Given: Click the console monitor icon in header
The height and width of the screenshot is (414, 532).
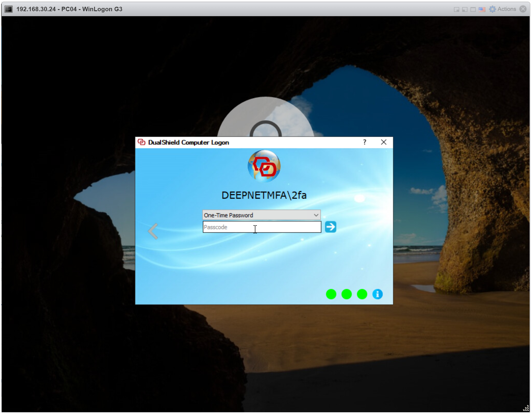Looking at the screenshot, I should [x=9, y=9].
